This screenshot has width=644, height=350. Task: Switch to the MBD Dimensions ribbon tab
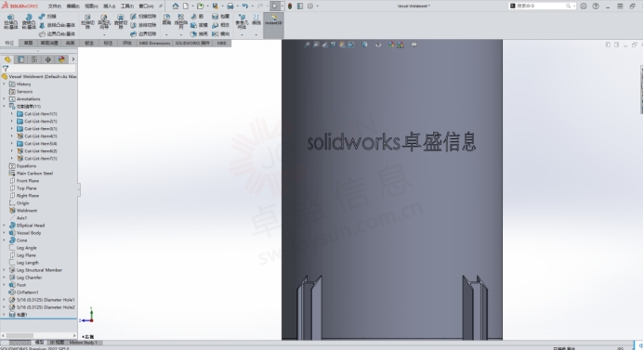click(x=154, y=43)
